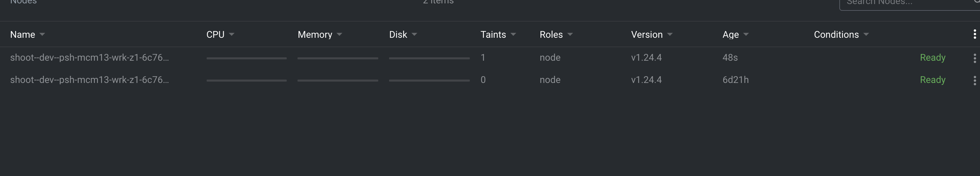Open actions menu for the 6d21h node
The height and width of the screenshot is (176, 980).
[974, 80]
